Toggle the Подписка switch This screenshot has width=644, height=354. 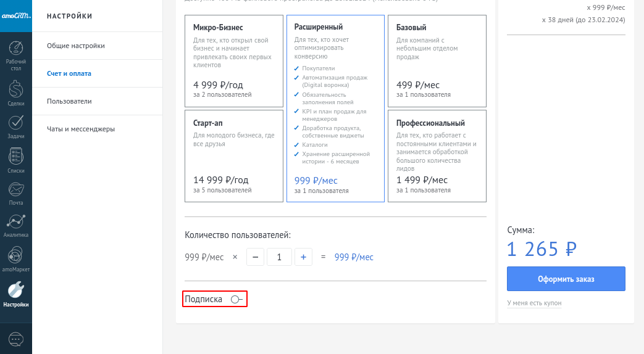click(236, 299)
